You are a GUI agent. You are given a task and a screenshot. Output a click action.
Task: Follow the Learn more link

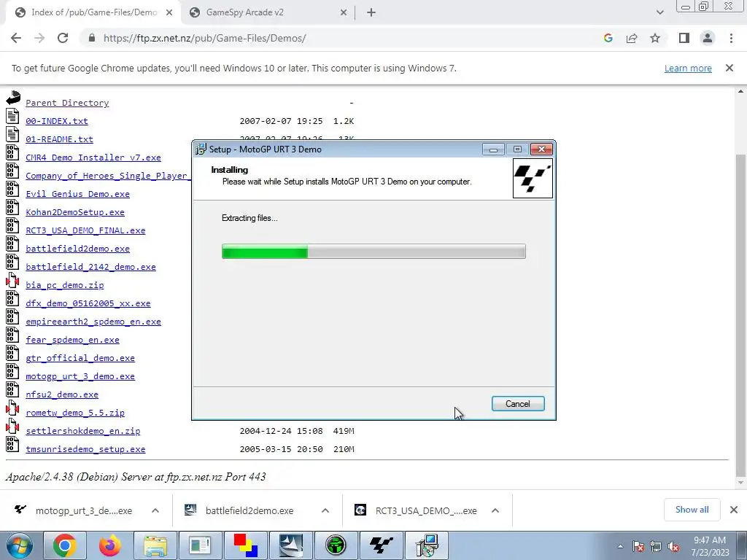tap(688, 68)
